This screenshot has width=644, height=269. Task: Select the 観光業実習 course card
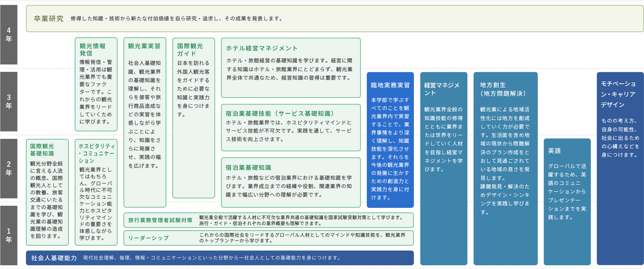click(x=145, y=122)
